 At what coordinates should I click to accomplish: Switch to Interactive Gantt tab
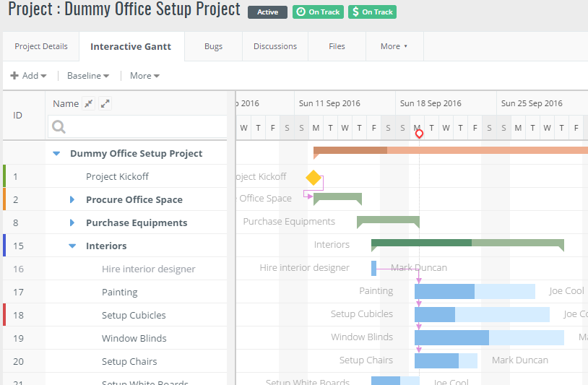[x=131, y=46]
